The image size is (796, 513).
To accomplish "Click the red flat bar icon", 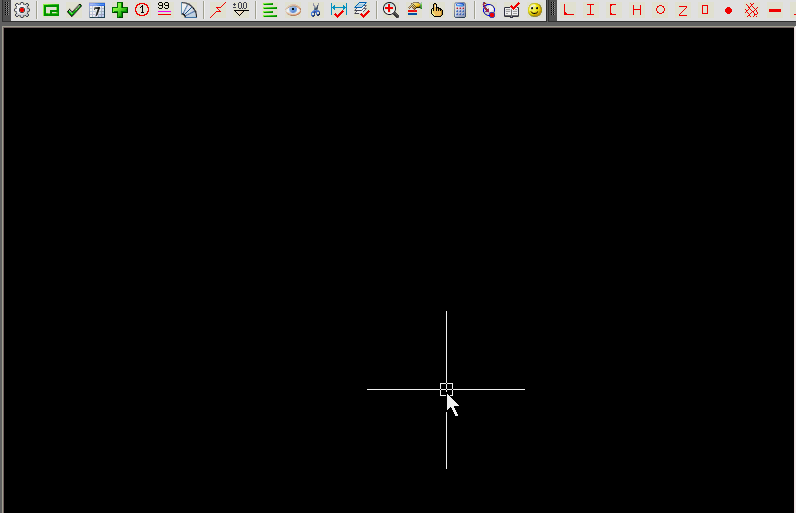I will point(775,10).
